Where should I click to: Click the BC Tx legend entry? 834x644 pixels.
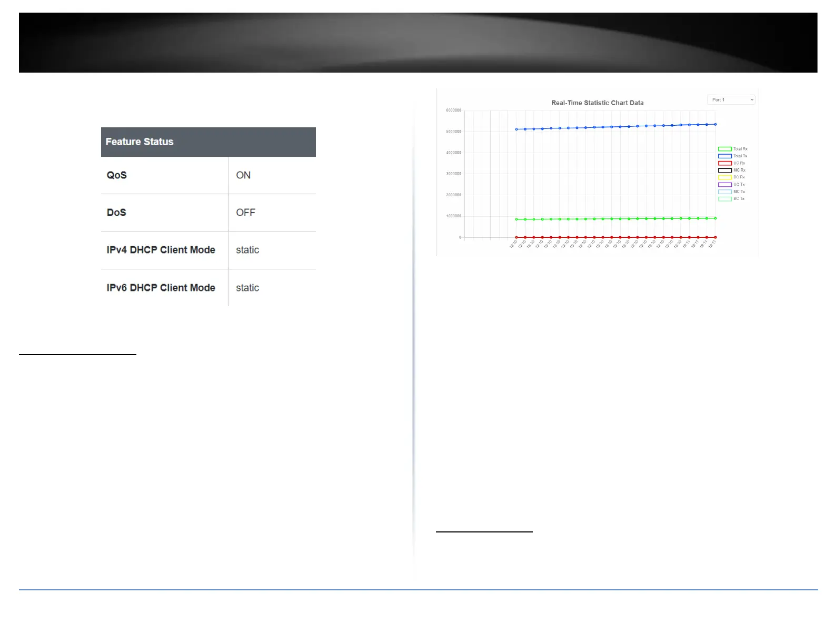pyautogui.click(x=732, y=199)
